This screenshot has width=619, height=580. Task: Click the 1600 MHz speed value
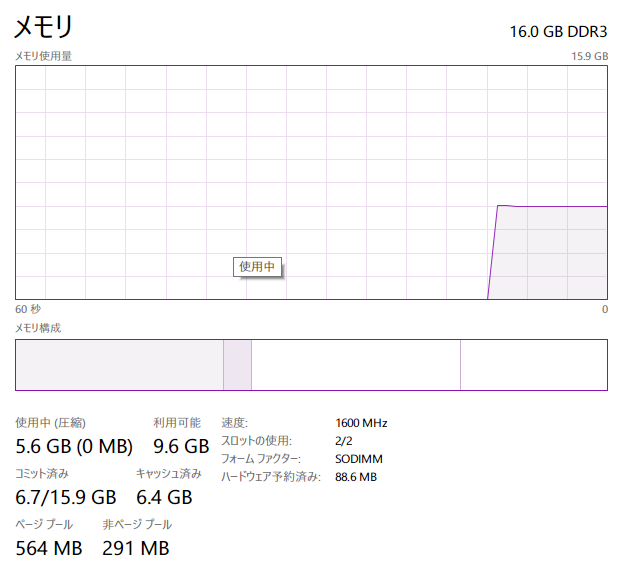361,423
